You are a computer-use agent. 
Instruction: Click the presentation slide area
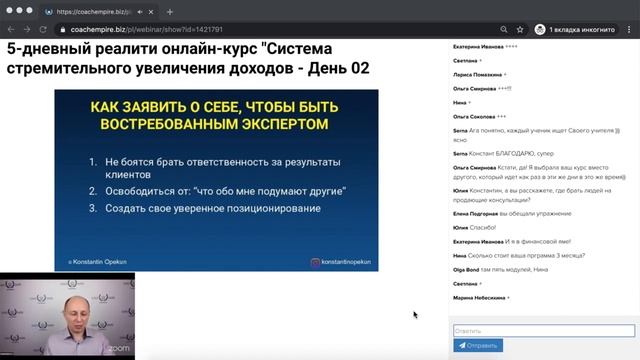coord(216,180)
